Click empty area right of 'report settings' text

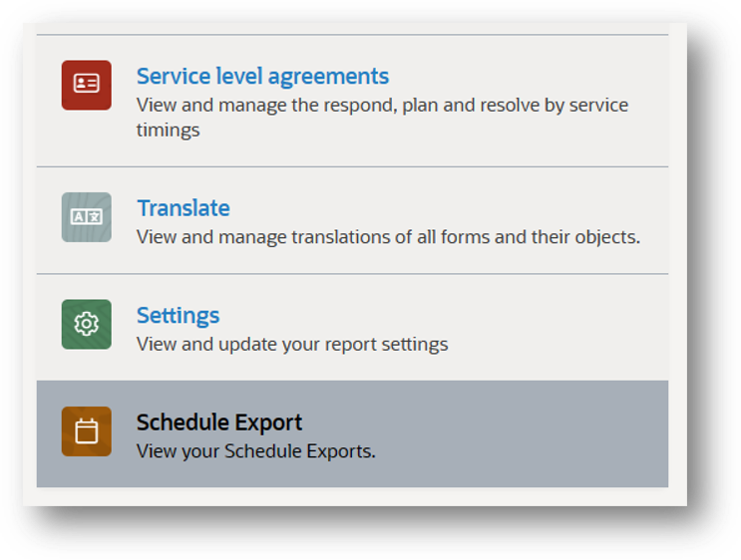tap(557, 344)
